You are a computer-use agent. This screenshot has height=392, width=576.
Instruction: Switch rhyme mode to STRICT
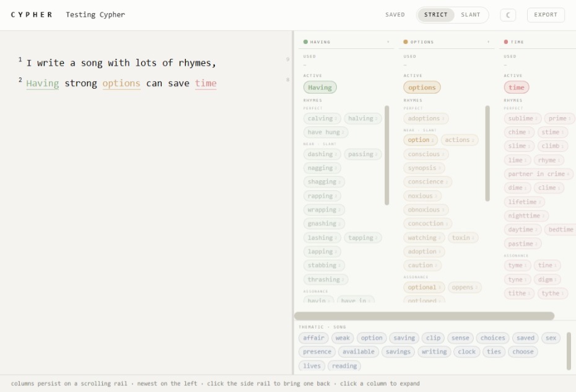point(435,15)
